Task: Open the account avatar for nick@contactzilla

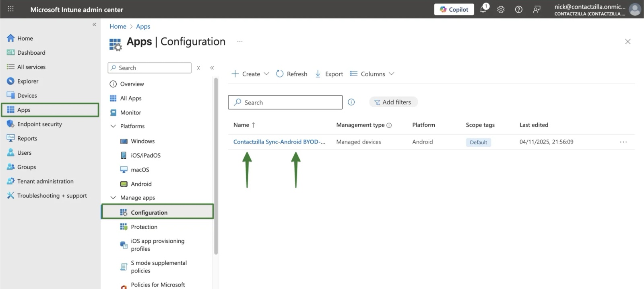Action: [x=635, y=9]
